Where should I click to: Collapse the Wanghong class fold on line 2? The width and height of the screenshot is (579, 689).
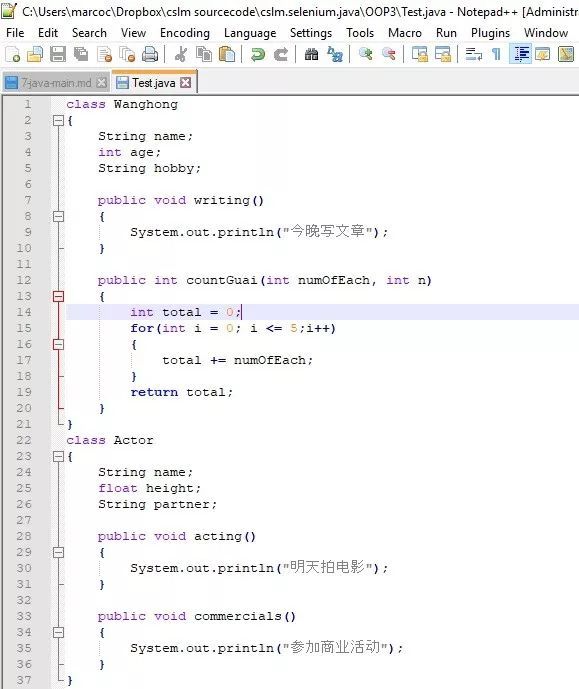pyautogui.click(x=58, y=120)
